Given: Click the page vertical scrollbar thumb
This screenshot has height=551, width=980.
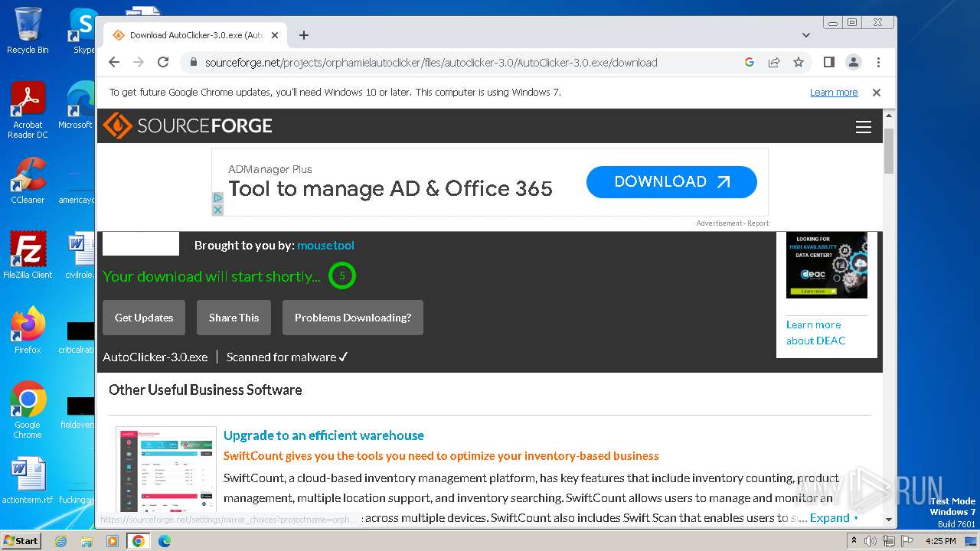Looking at the screenshot, I should pyautogui.click(x=889, y=151).
